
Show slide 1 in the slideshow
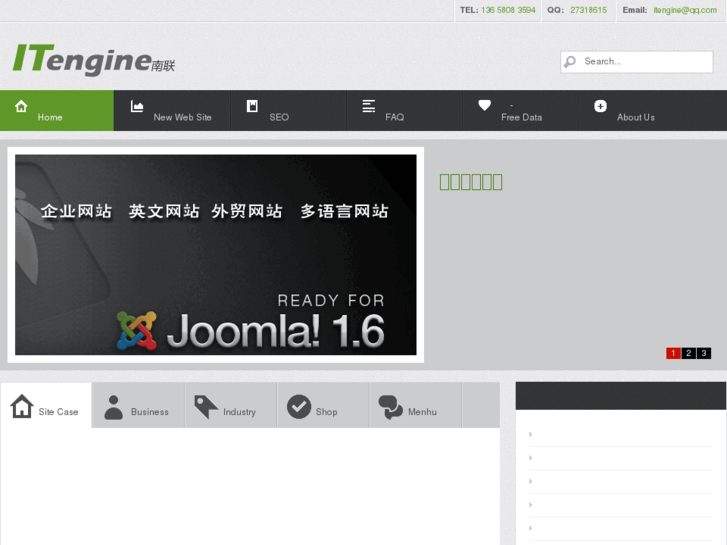point(673,353)
